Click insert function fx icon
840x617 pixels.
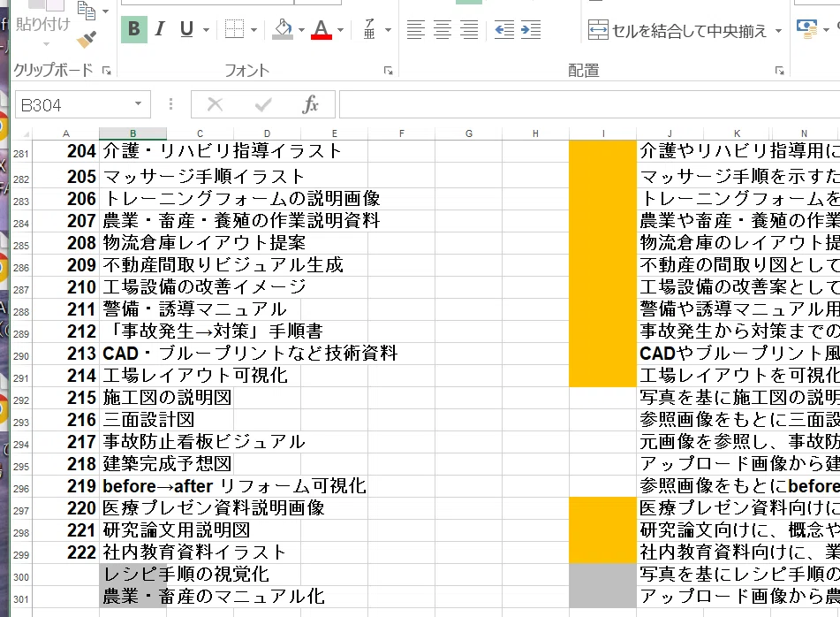[x=311, y=104]
